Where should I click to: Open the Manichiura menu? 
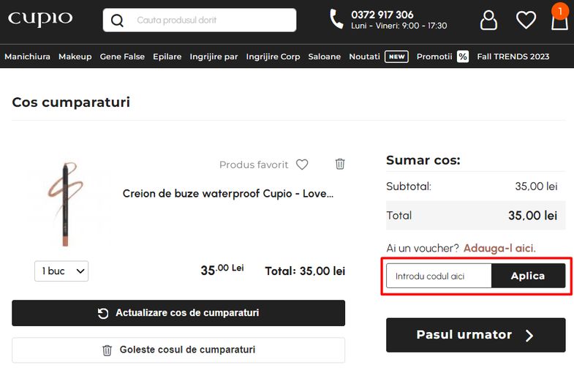point(28,57)
